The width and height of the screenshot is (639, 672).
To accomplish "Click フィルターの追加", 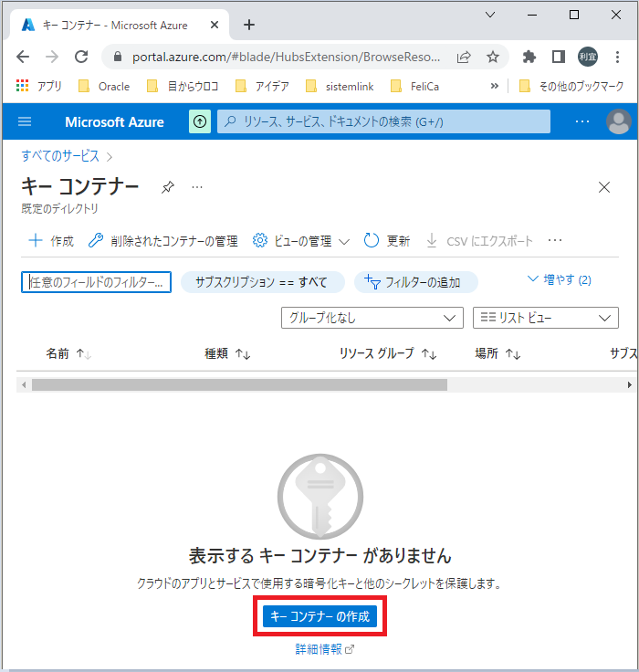I will (x=415, y=282).
